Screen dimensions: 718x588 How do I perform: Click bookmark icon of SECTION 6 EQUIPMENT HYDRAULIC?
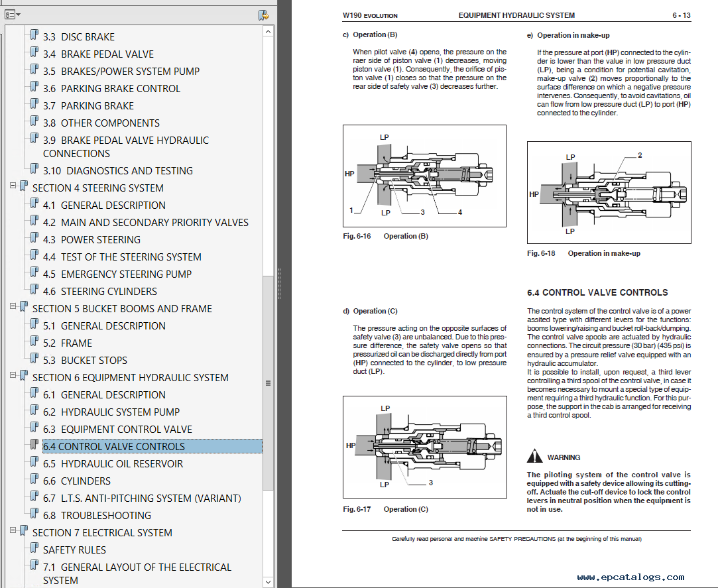24,376
